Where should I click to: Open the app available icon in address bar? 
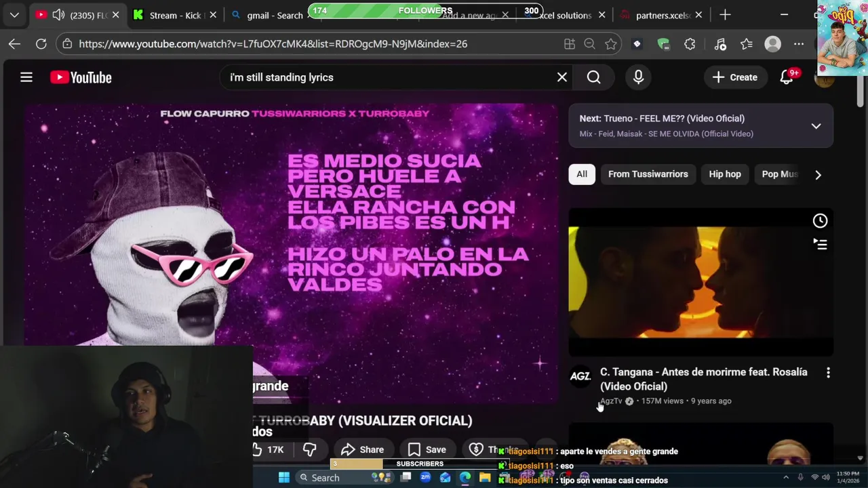pos(570,44)
